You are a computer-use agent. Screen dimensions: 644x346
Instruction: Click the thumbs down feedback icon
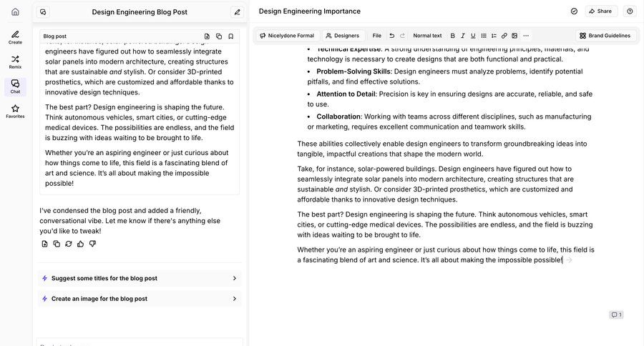[92, 244]
